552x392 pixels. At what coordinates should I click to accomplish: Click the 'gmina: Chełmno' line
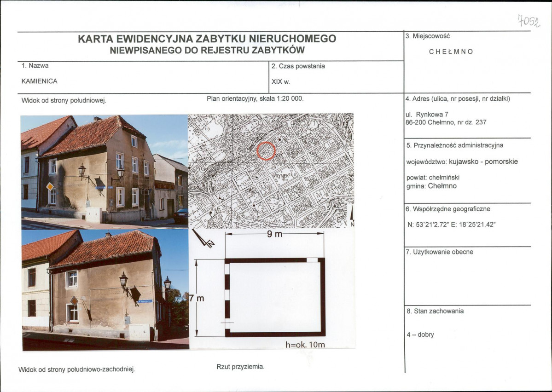point(431,186)
